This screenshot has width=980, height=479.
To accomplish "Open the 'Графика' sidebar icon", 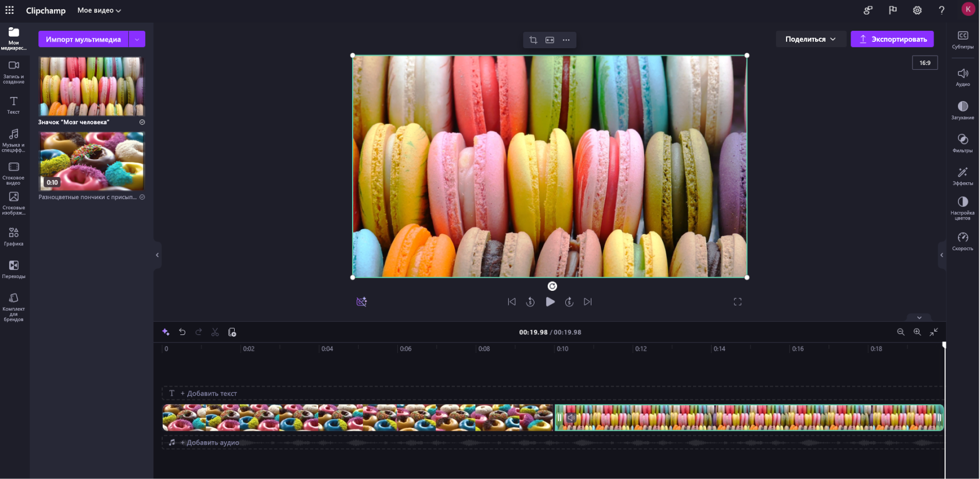I will click(14, 236).
